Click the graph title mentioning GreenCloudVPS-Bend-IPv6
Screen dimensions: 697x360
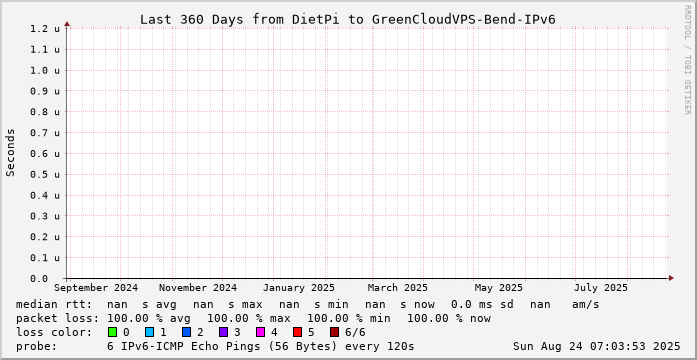tap(348, 20)
